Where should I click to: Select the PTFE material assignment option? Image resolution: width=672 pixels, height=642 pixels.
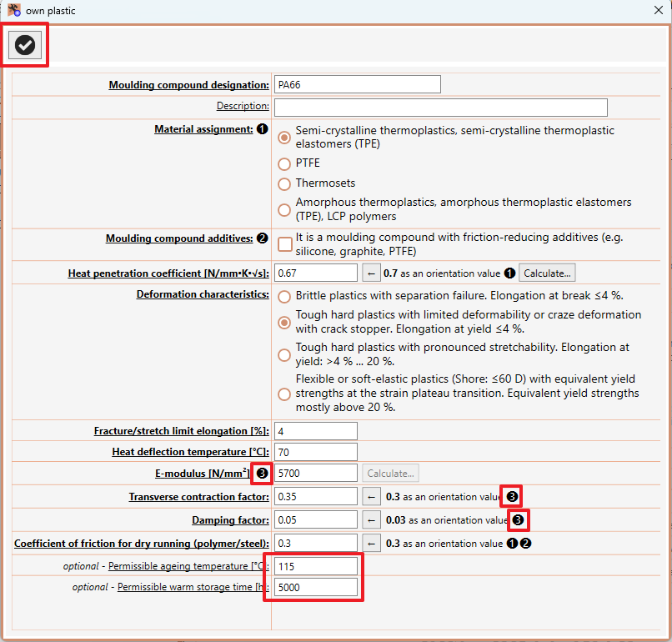[x=284, y=163]
